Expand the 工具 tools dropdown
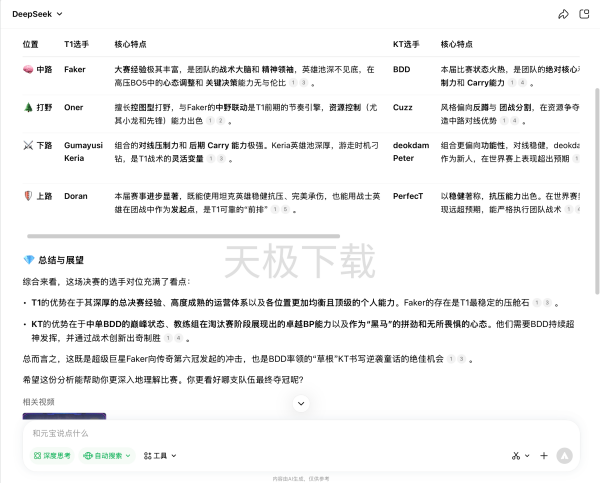Screen dimensions: 600x483 pyautogui.click(x=159, y=455)
